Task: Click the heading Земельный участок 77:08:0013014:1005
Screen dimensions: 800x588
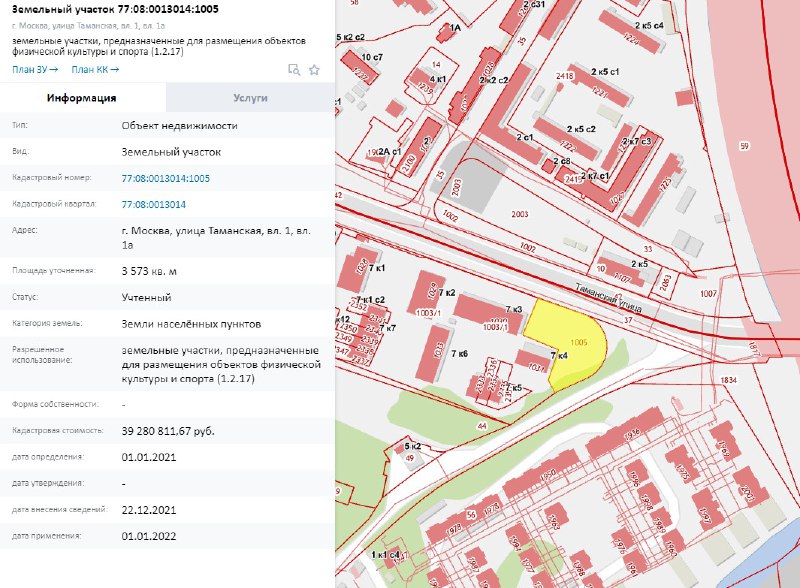Action: coord(115,9)
